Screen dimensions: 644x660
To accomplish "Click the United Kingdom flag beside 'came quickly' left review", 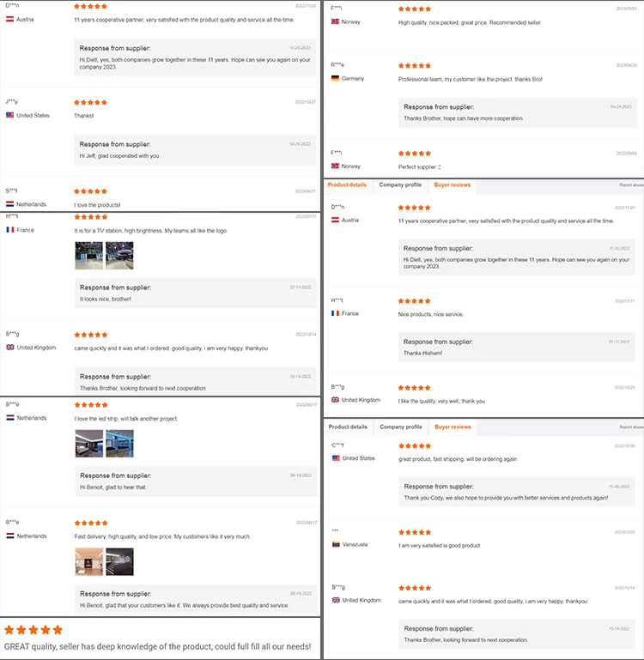I will pyautogui.click(x=10, y=348).
